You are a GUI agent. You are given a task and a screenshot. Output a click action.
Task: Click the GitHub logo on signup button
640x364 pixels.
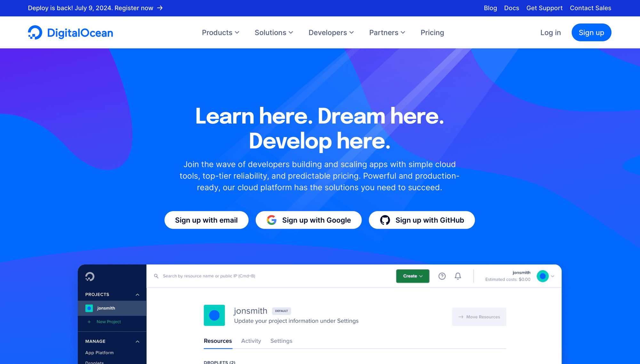click(385, 220)
